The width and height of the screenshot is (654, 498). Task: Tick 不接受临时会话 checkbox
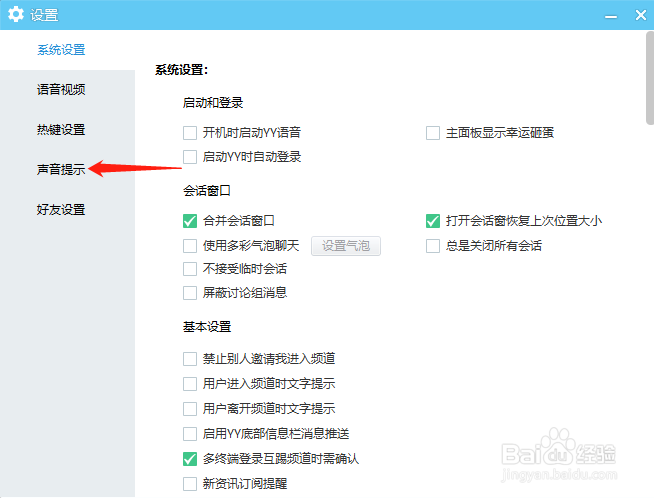(190, 269)
